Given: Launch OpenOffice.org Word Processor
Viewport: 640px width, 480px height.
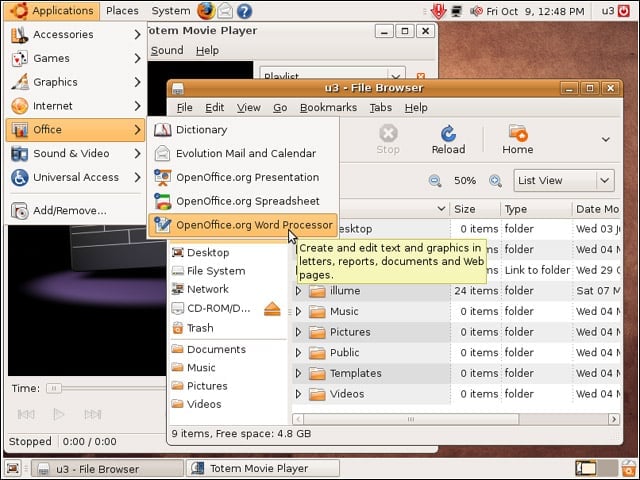Looking at the screenshot, I should point(243,225).
